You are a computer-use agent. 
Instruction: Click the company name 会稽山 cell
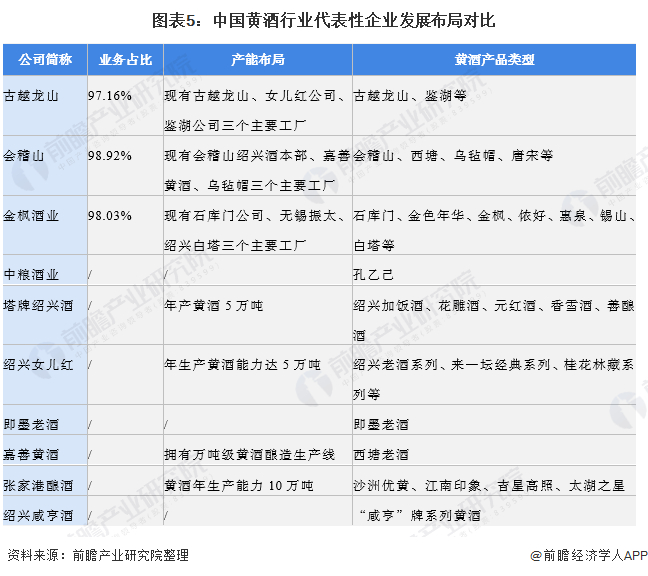point(45,165)
